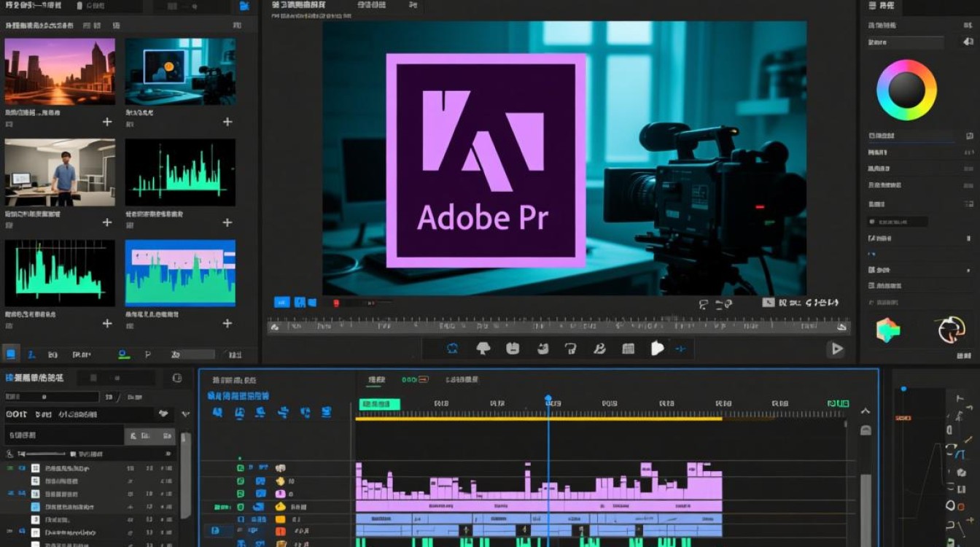This screenshot has height=547, width=980.
Task: Open the teal camera desk thumbnail
Action: (x=180, y=71)
